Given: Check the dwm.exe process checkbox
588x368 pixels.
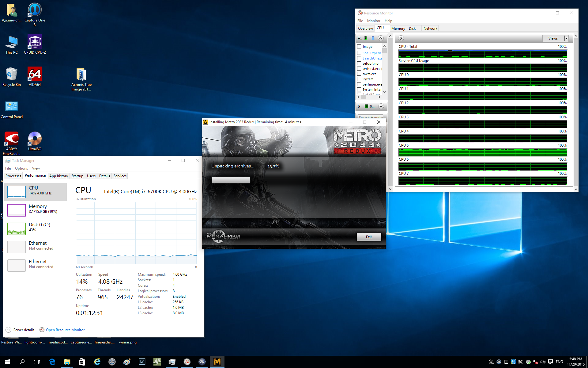Looking at the screenshot, I should point(359,74).
